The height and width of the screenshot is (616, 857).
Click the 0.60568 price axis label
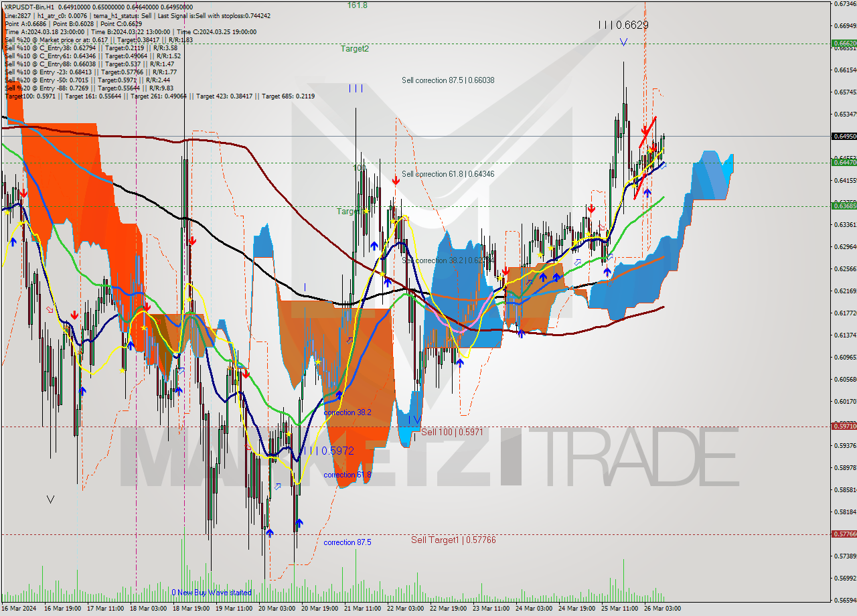pyautogui.click(x=844, y=379)
